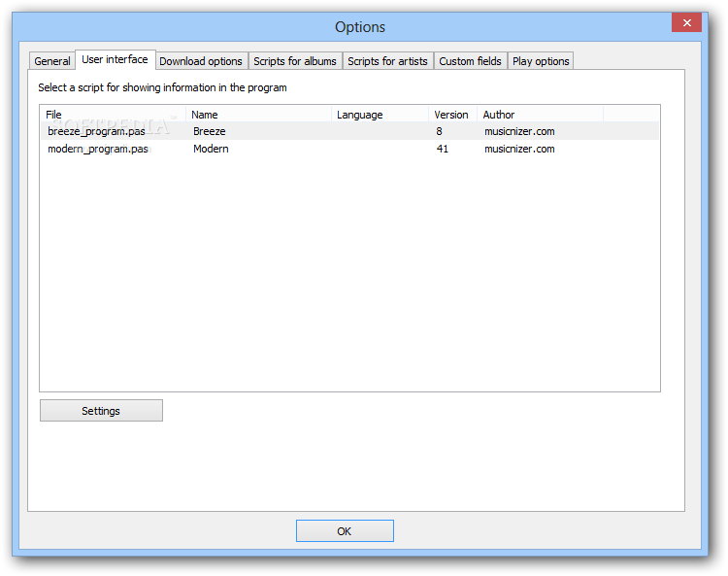
Task: Open the Play options tab
Action: point(541,61)
